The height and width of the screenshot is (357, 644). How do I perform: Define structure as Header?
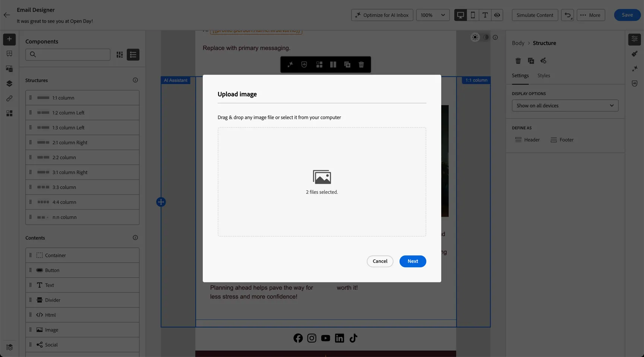point(527,140)
